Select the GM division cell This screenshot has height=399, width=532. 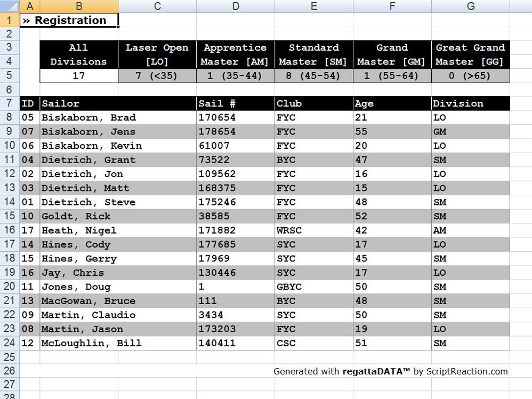tap(471, 131)
